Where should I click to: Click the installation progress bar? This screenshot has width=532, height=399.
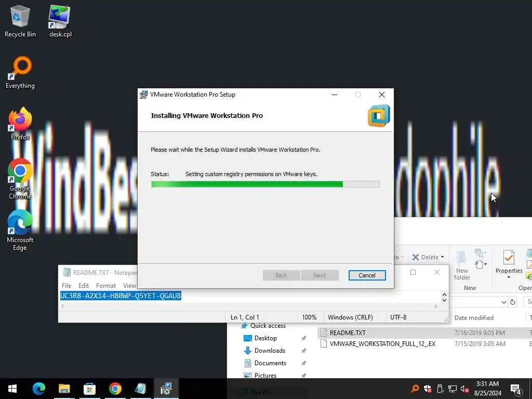point(265,184)
